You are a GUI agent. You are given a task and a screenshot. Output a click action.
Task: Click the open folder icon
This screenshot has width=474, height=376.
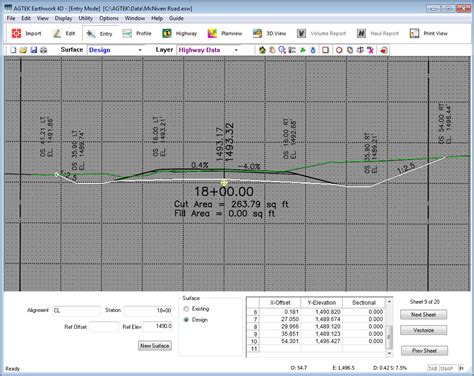(x=23, y=50)
